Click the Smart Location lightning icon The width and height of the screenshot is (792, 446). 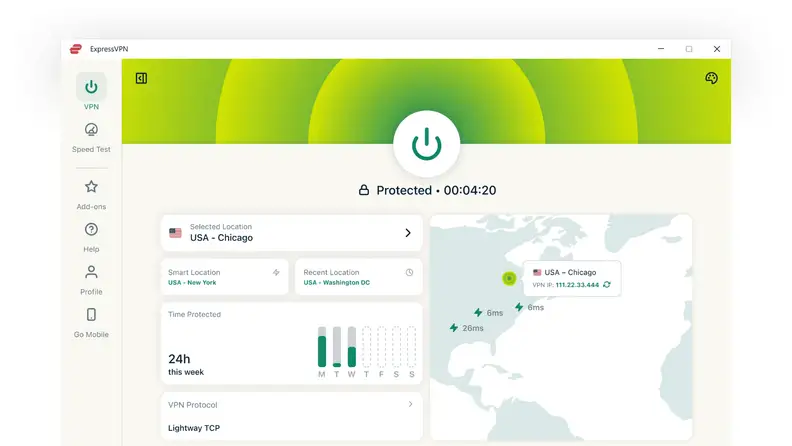(276, 273)
